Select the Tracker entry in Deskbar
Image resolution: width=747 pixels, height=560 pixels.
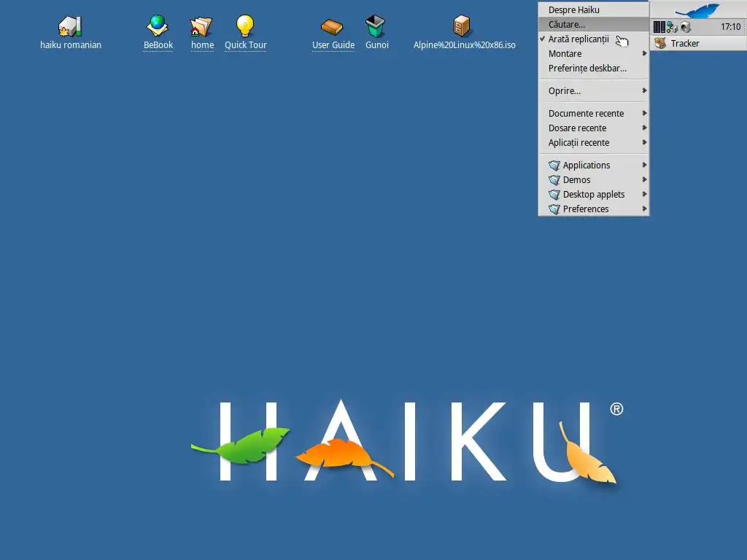click(x=698, y=43)
